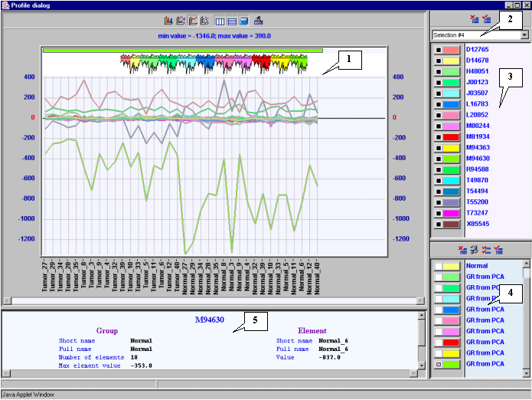The width and height of the screenshot is (532, 400).
Task: Toggle the vertical grid lines icon
Action: [220, 20]
